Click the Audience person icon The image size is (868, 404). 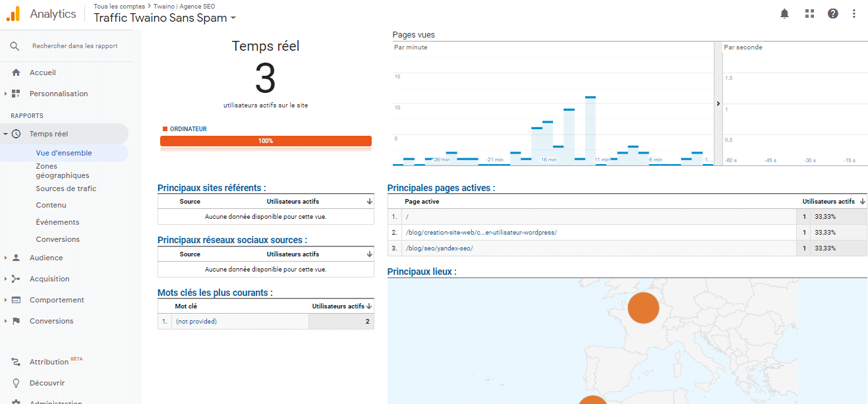point(16,258)
